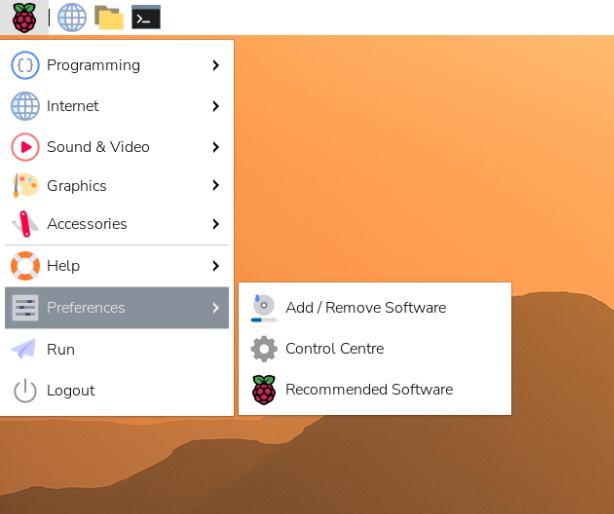Launch the Terminal from the taskbar
614x514 pixels.
coord(146,17)
